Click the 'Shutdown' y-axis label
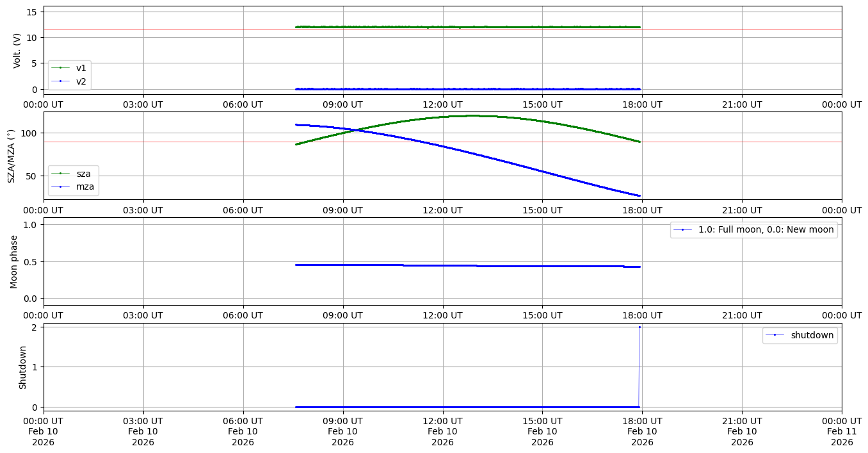 click(x=23, y=367)
